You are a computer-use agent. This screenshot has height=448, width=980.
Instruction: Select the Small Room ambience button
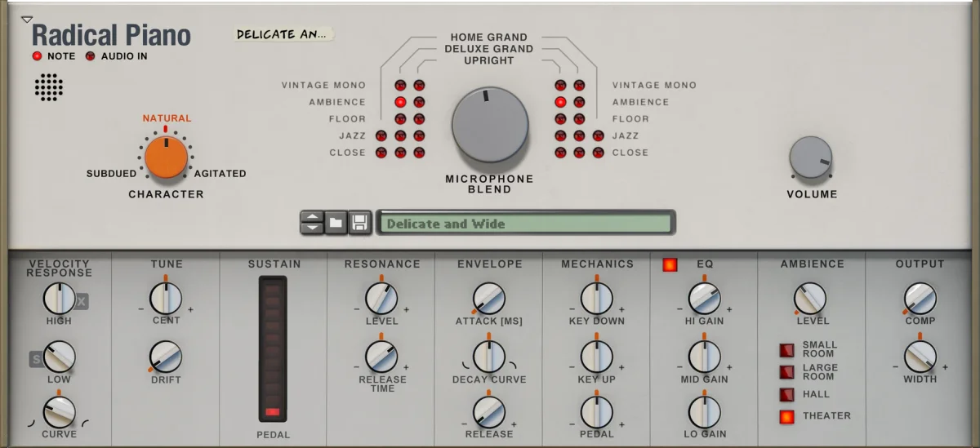point(786,350)
